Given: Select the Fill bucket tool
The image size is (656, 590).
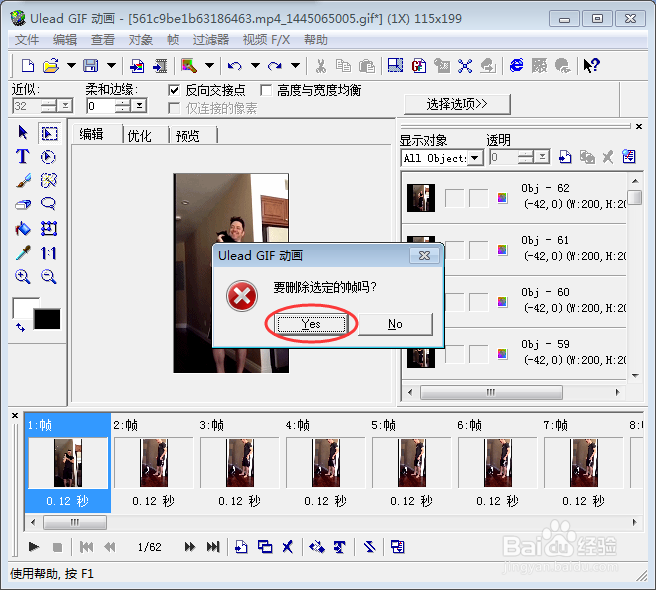Looking at the screenshot, I should pyautogui.click(x=23, y=228).
